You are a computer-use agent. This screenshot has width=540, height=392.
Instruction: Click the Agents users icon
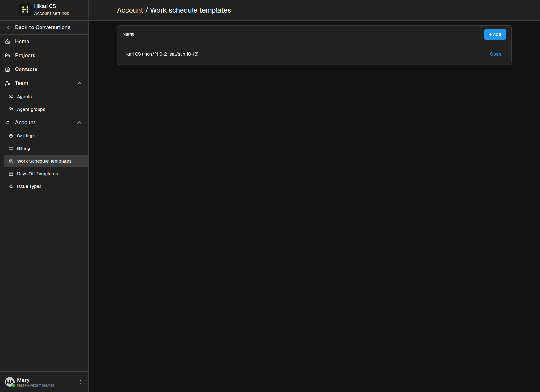(11, 97)
